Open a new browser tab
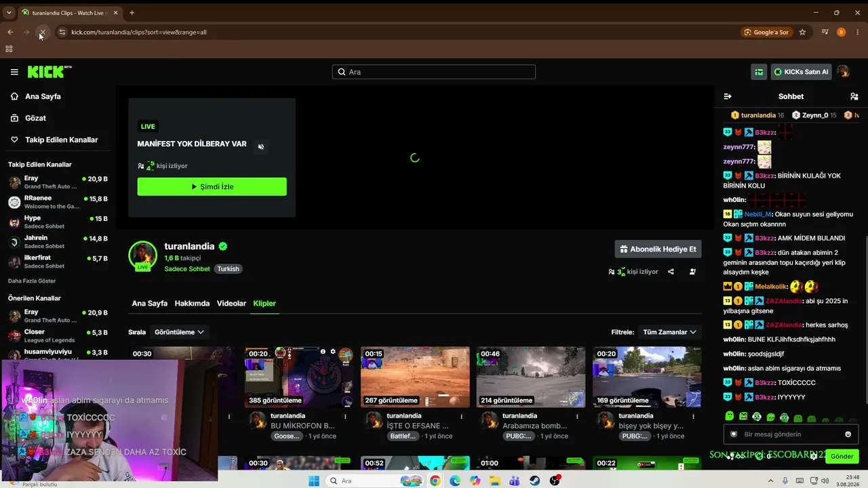This screenshot has height=488, width=868. click(132, 13)
